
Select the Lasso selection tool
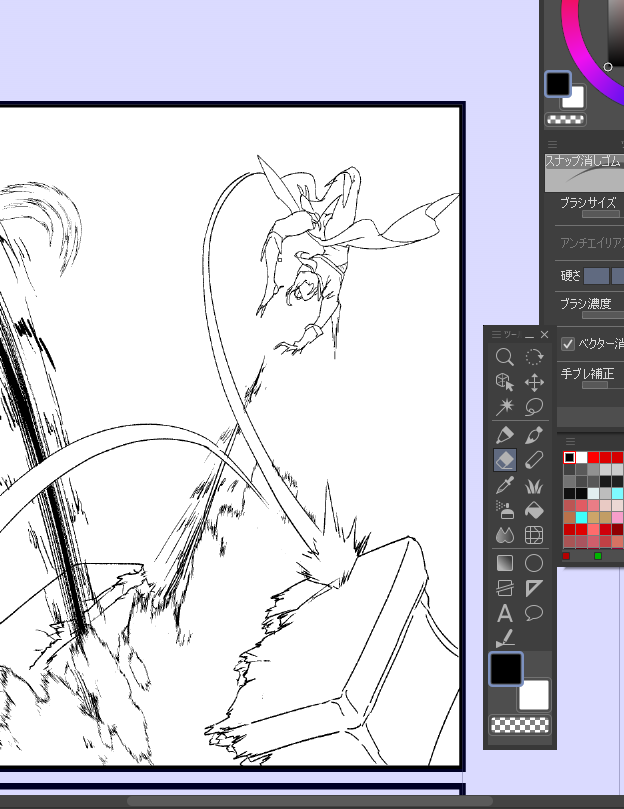(x=534, y=407)
